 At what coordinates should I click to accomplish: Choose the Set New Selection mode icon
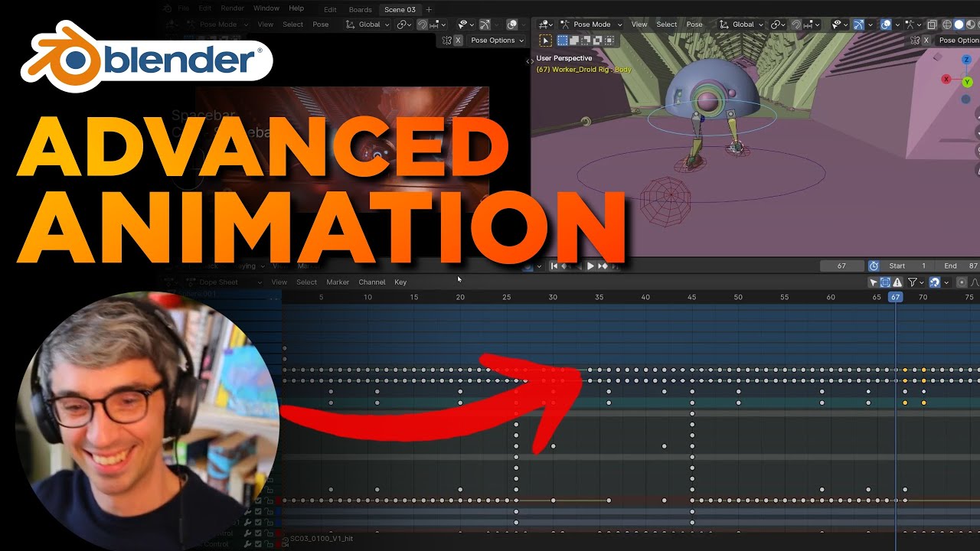[563, 41]
